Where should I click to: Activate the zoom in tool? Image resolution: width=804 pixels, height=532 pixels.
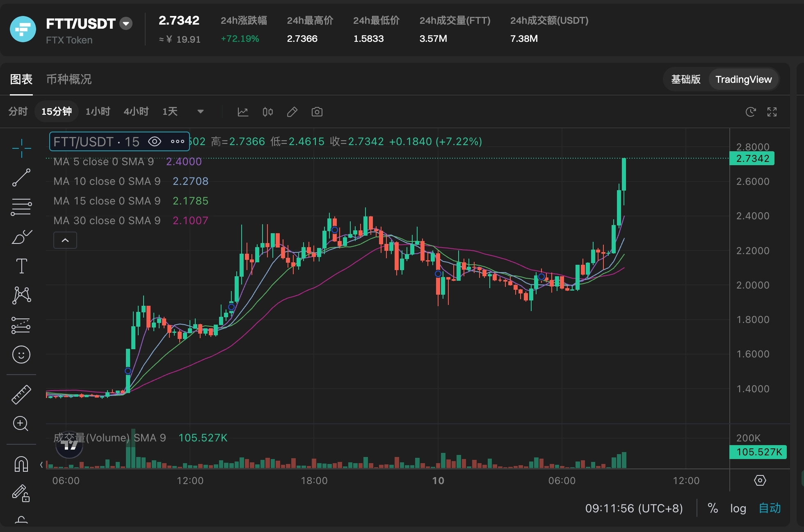click(x=21, y=423)
